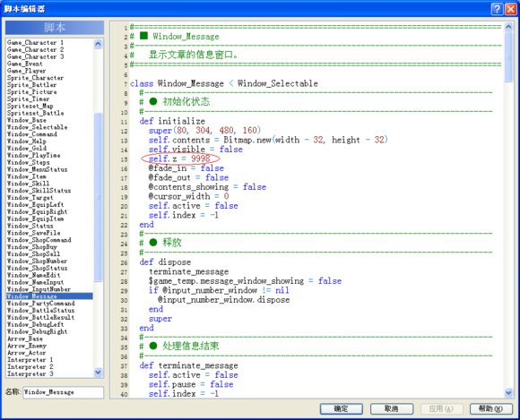
Task: Click code editor scroll up arrow
Action: pyautogui.click(x=508, y=27)
